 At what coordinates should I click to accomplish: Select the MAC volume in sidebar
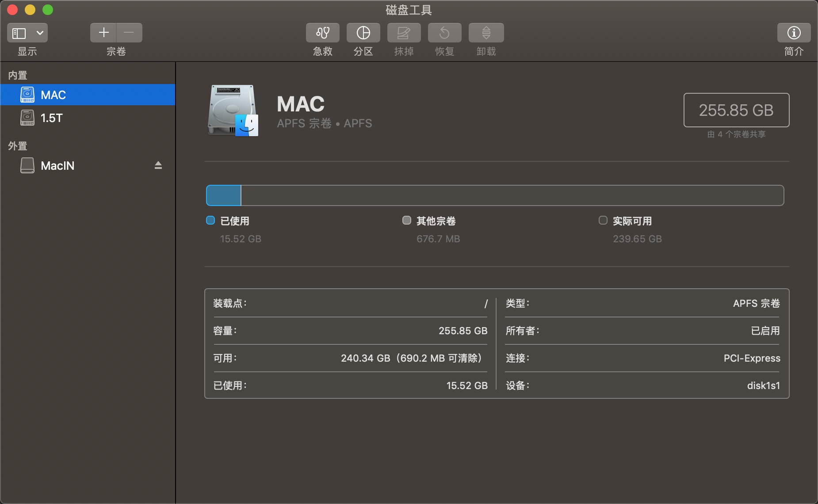[53, 95]
